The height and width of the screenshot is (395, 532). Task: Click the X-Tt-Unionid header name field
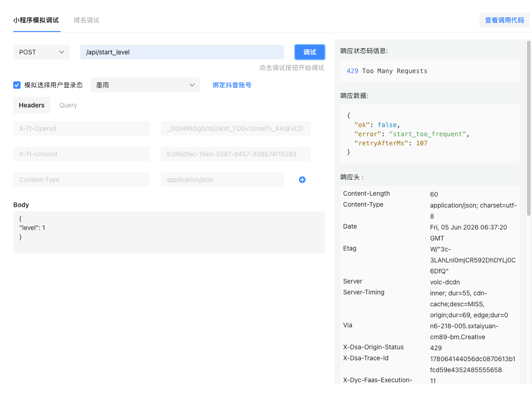(81, 154)
